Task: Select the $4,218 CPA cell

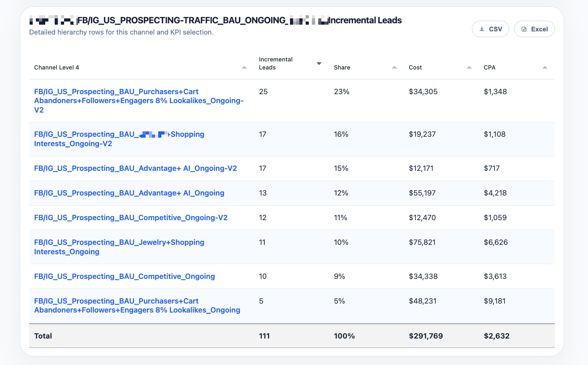Action: pos(495,193)
